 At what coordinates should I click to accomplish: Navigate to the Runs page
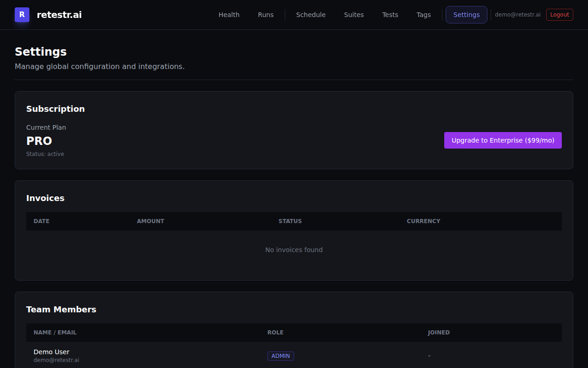[x=266, y=14]
